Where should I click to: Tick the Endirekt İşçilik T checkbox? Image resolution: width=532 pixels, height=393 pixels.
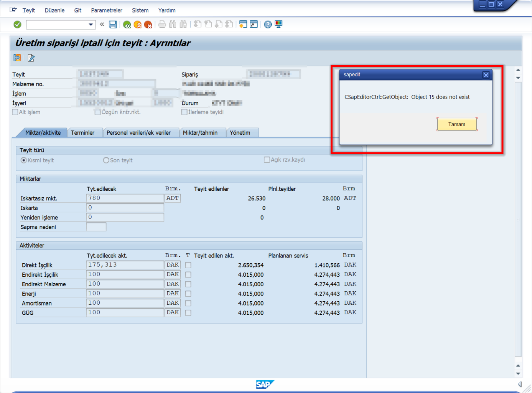click(188, 275)
